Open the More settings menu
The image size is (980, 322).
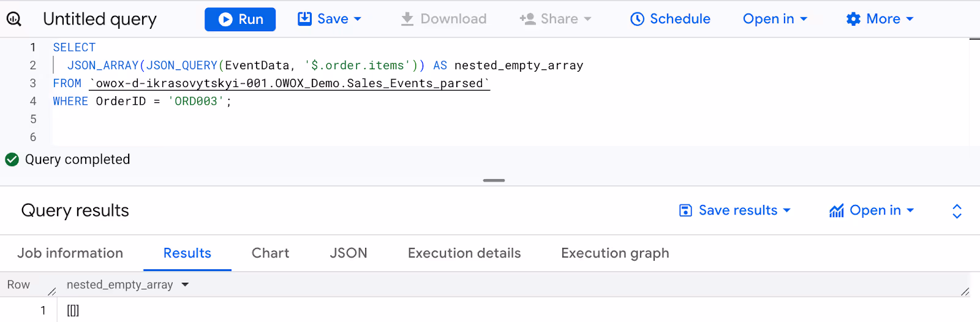point(880,19)
